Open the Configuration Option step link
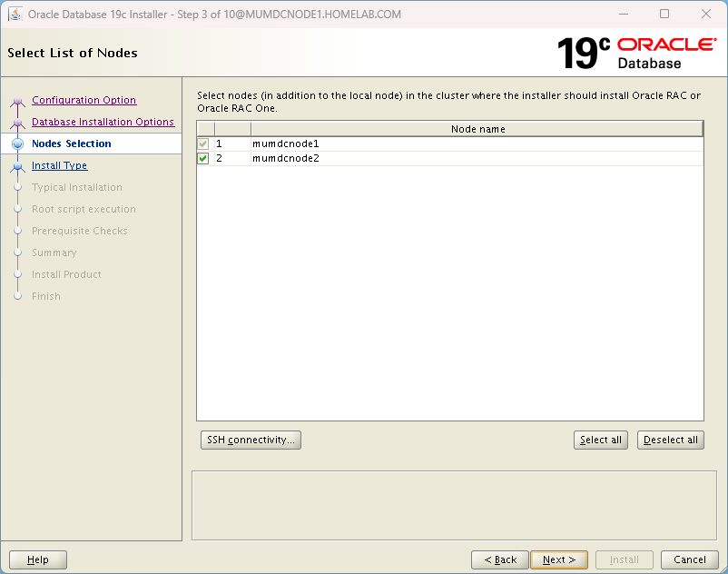 84,101
